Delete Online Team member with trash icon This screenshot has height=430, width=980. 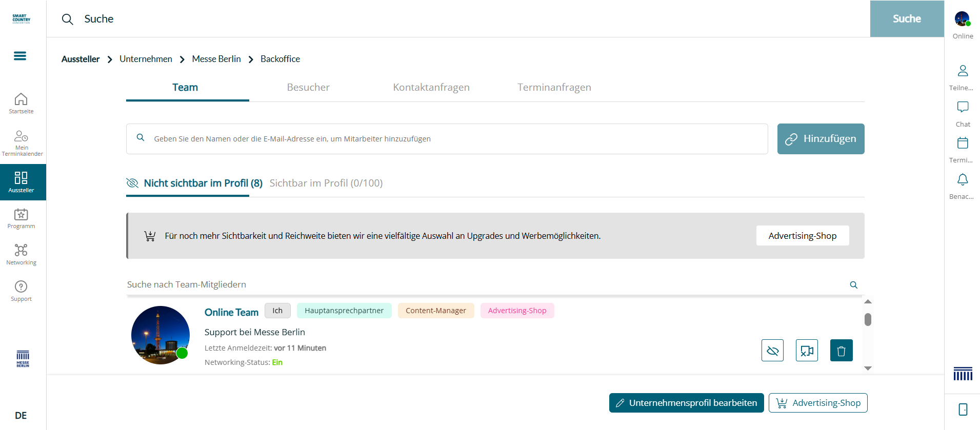841,351
